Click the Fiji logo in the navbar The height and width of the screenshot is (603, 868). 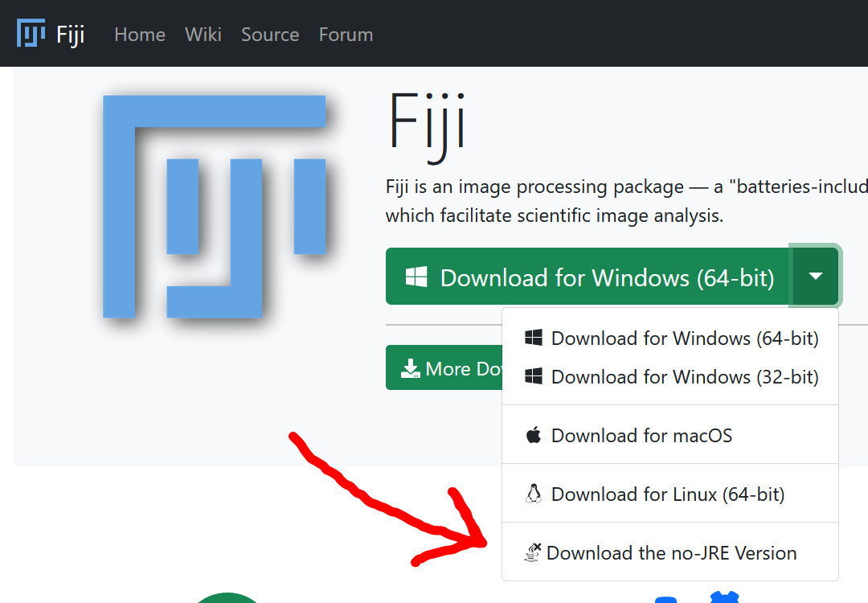click(30, 33)
